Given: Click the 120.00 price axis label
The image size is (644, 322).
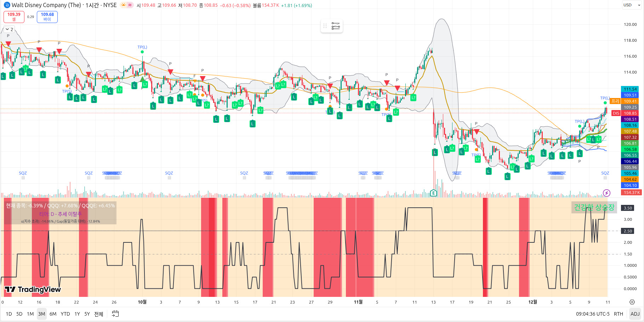Looking at the screenshot, I should point(630,24).
